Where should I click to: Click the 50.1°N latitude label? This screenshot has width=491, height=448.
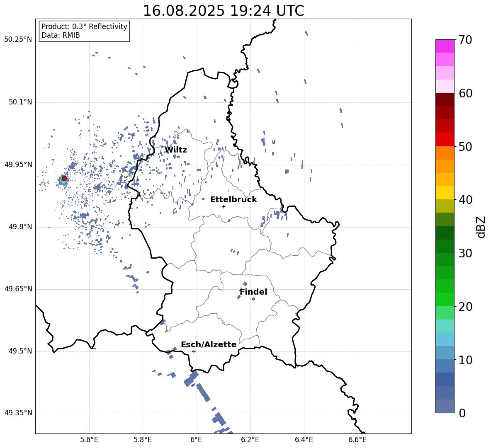tap(20, 102)
